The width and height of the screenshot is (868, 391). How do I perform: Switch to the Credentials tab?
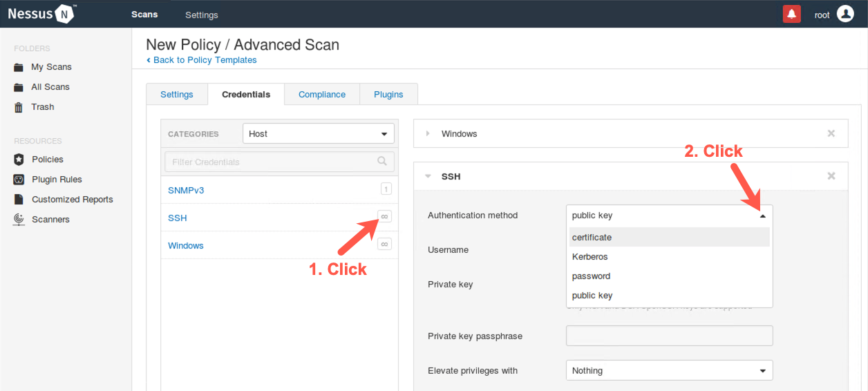[246, 94]
